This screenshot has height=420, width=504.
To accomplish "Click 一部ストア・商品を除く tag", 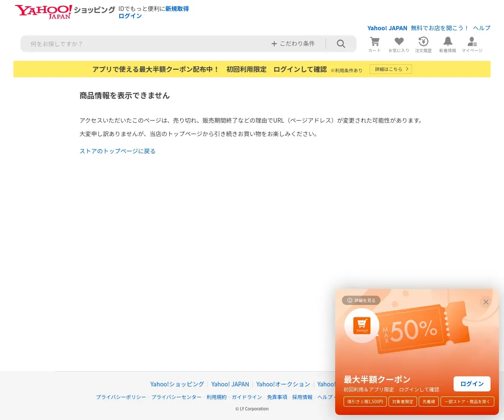I will (467, 402).
